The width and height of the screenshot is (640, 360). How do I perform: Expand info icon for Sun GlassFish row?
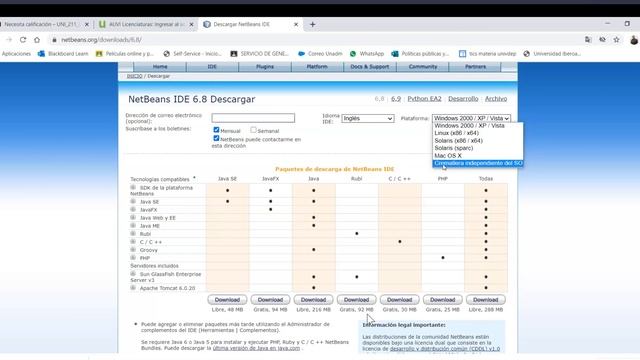coord(133,274)
